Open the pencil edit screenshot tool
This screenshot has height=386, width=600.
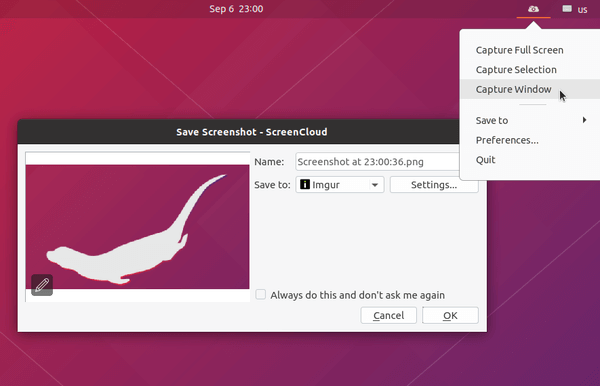(x=42, y=285)
